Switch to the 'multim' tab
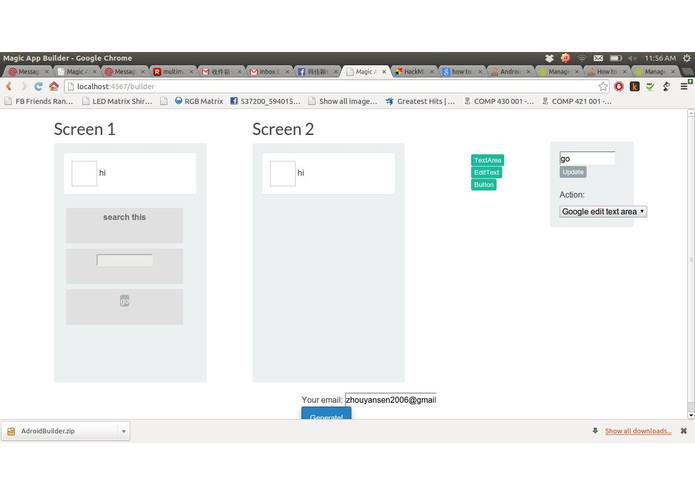The width and height of the screenshot is (695, 494). pyautogui.click(x=173, y=71)
